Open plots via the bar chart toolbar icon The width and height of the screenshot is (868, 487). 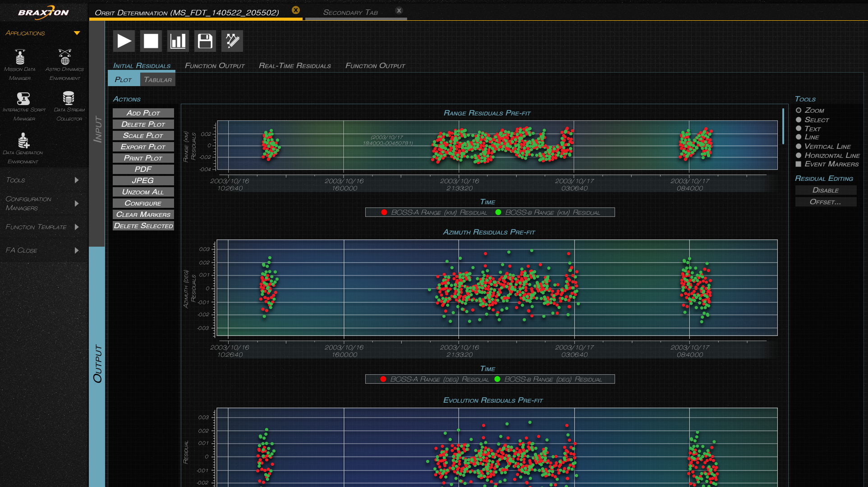(x=178, y=41)
